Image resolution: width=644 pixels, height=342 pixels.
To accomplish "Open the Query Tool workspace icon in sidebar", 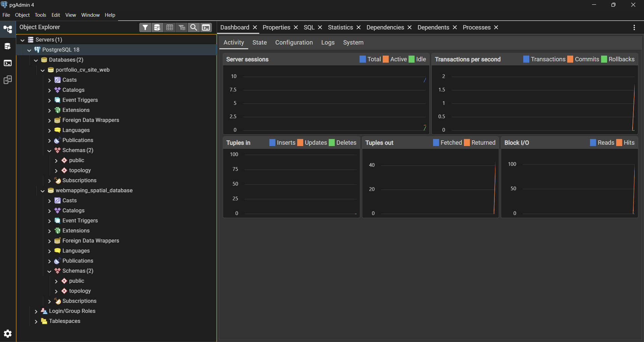I will click(x=8, y=46).
